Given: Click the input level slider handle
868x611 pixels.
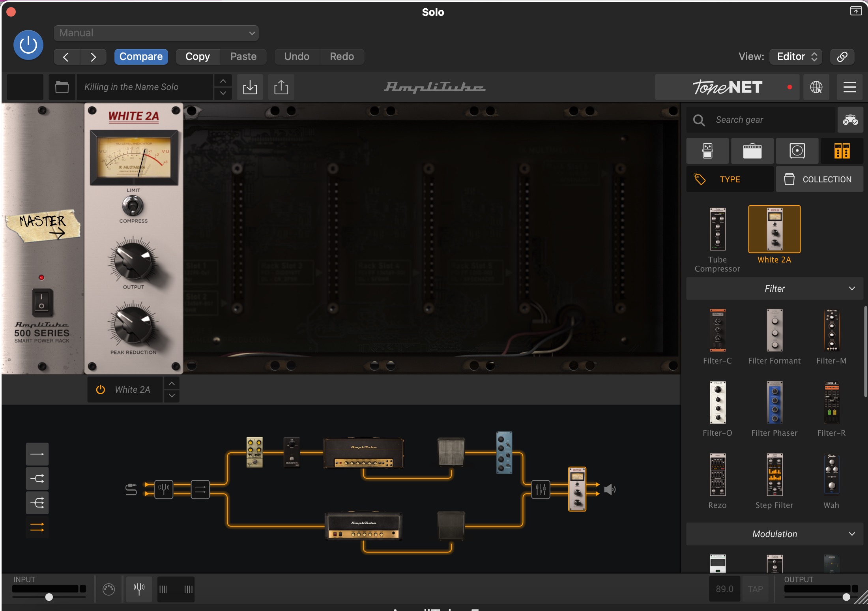Looking at the screenshot, I should 49,597.
